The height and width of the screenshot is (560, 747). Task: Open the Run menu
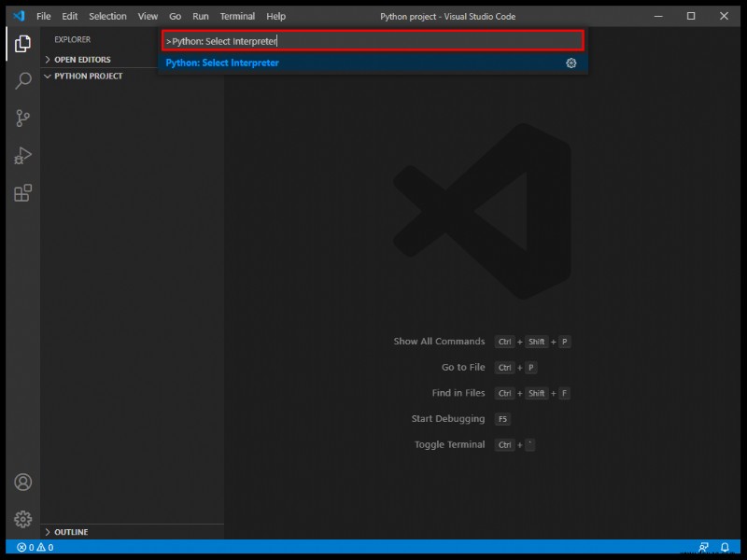tap(201, 16)
